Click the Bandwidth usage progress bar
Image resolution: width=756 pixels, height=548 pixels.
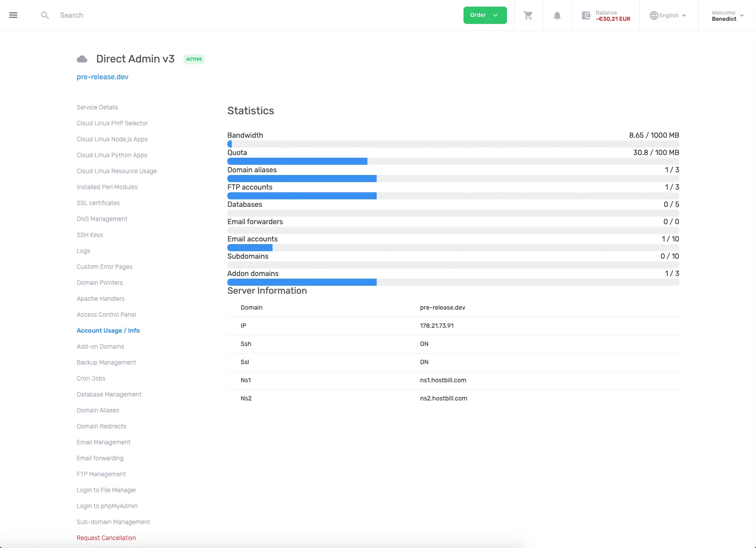pos(453,144)
